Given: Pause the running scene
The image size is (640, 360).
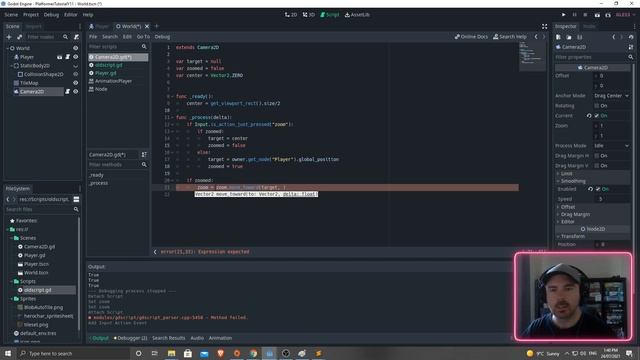Looking at the screenshot, I should (x=574, y=14).
